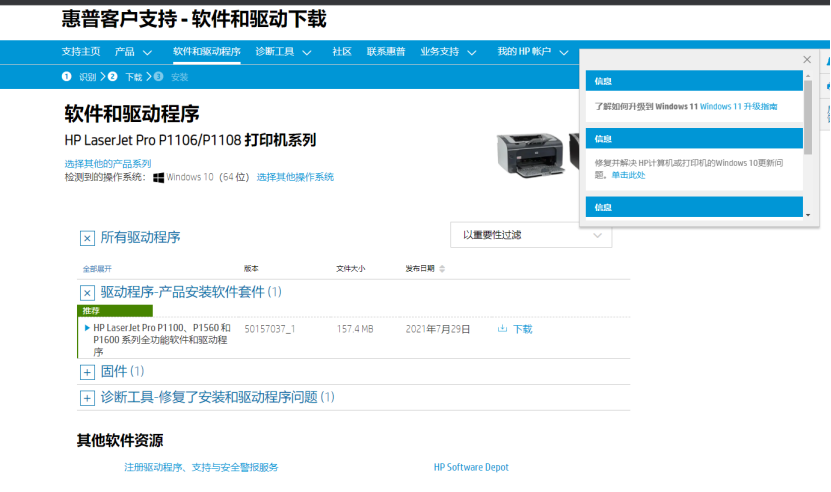Click 选择其他的产品系列 link
This screenshot has width=831, height=492.
click(108, 163)
